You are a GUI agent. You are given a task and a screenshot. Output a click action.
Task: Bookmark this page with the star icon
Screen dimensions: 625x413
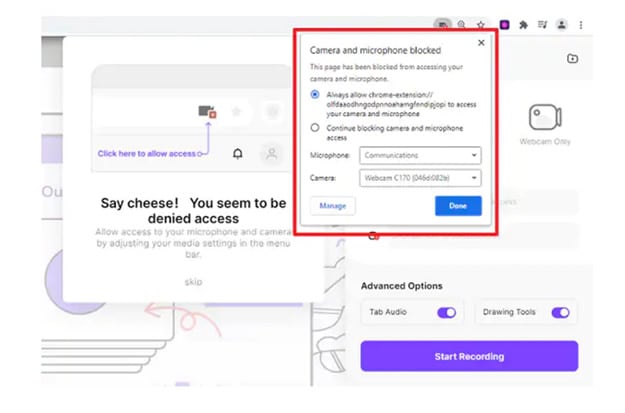481,24
